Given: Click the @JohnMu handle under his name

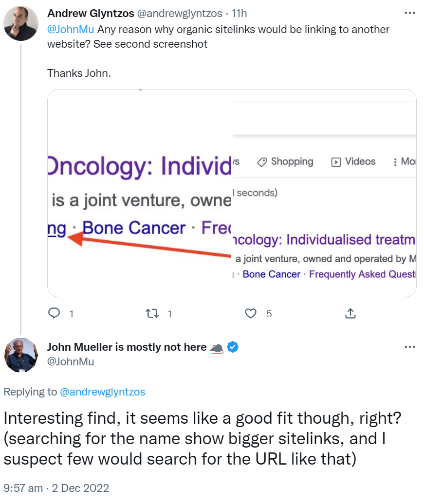Looking at the screenshot, I should (x=70, y=361).
